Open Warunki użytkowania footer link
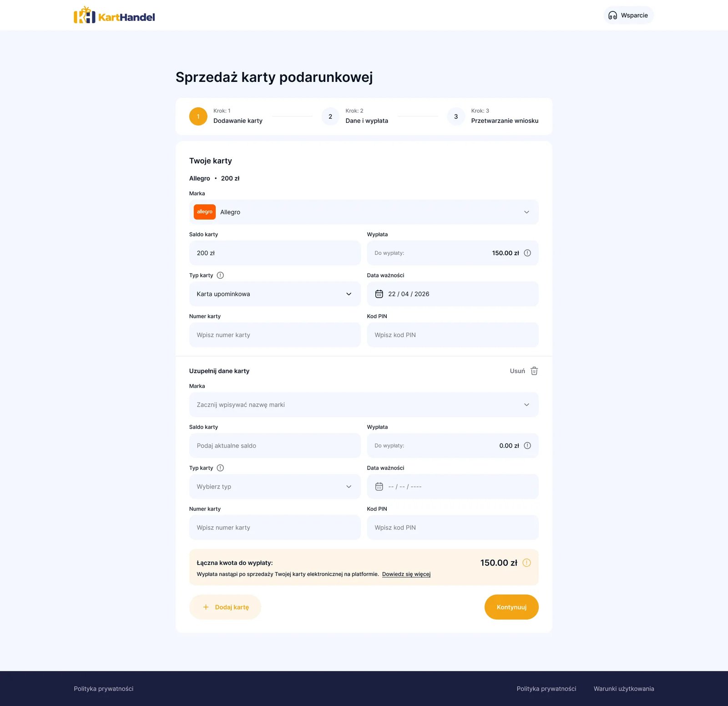728x706 pixels. coord(624,689)
